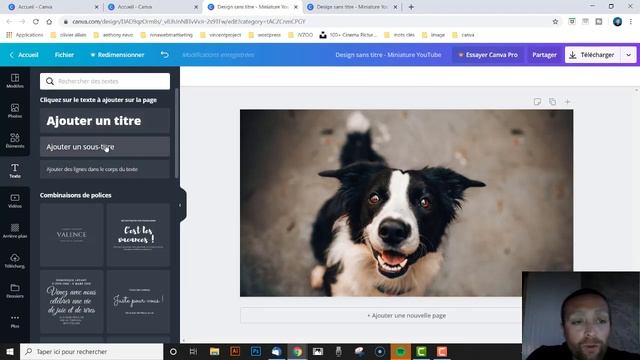Click the Windows search box Taper ici pour rechercher
640x360 pixels.
(91, 351)
